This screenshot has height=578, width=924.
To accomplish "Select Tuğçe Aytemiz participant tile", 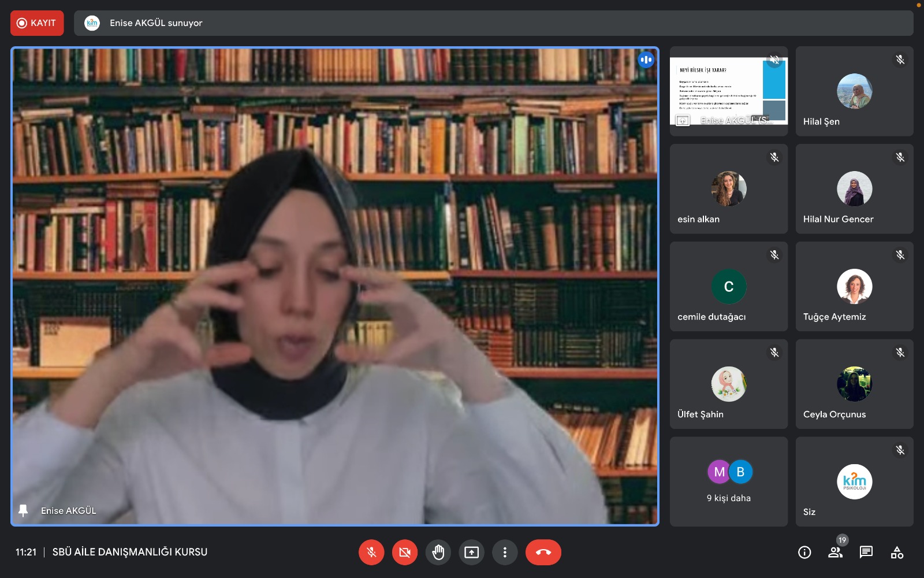I will (854, 287).
